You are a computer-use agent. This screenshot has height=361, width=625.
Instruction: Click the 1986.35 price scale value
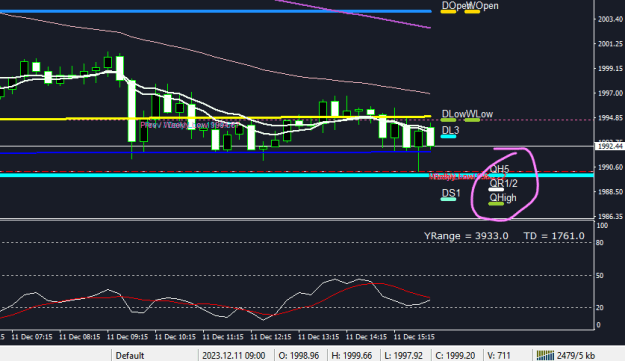pyautogui.click(x=610, y=216)
